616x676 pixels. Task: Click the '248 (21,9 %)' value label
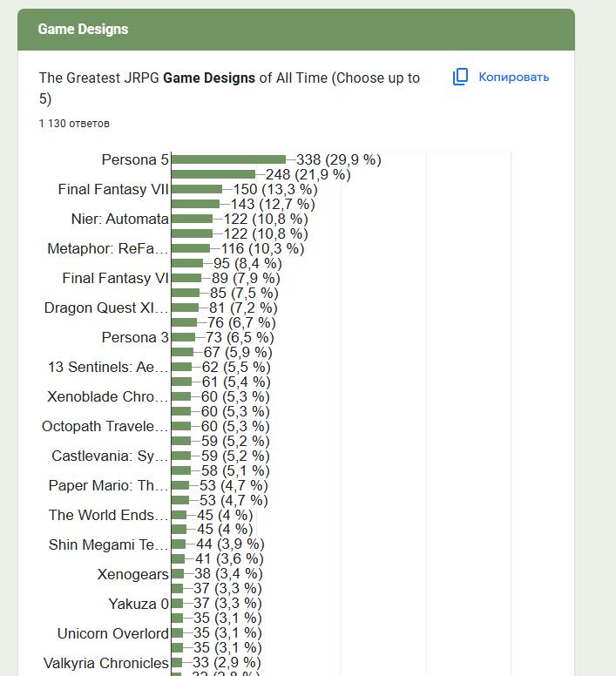click(308, 174)
